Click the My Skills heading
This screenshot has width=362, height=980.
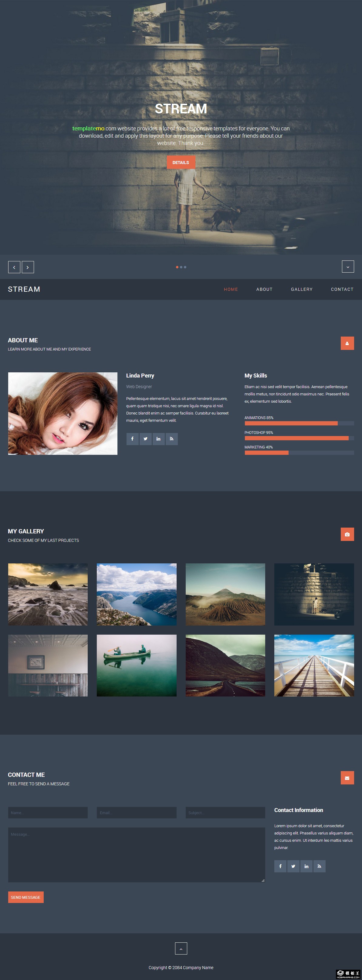[256, 375]
